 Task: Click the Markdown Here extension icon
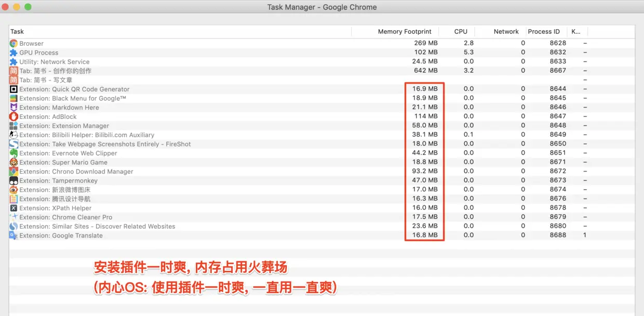click(14, 108)
